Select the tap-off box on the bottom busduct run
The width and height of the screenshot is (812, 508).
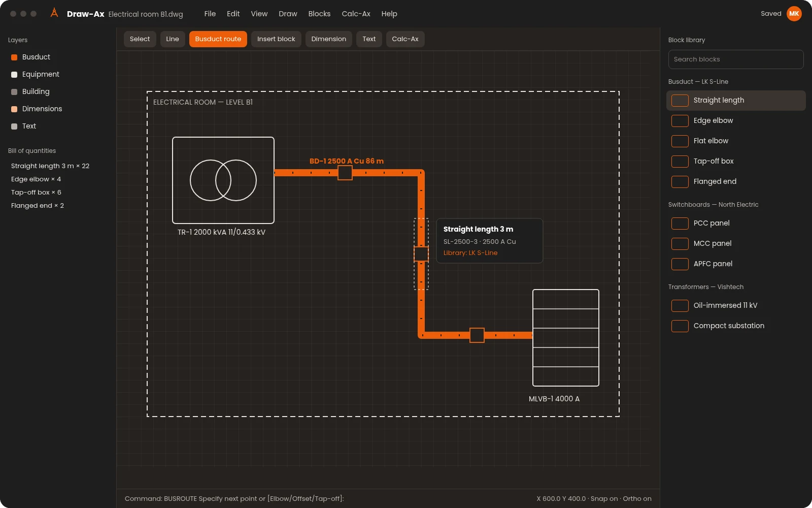tap(477, 335)
